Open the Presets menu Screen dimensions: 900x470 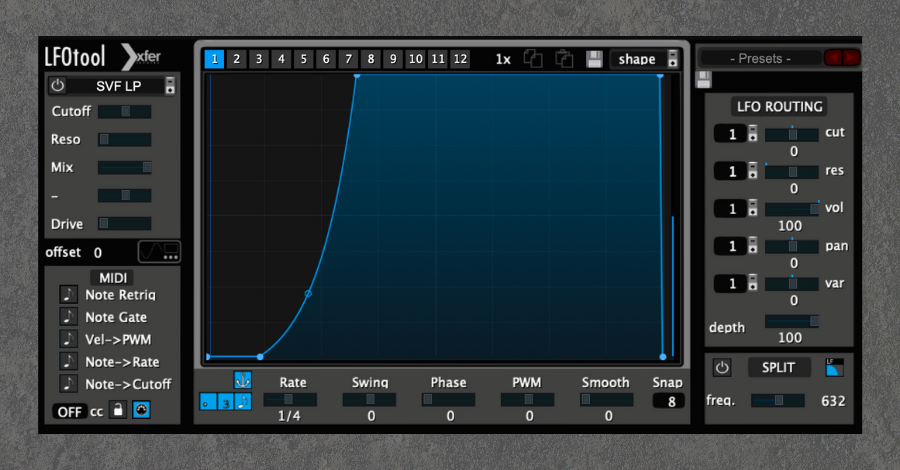pos(761,58)
